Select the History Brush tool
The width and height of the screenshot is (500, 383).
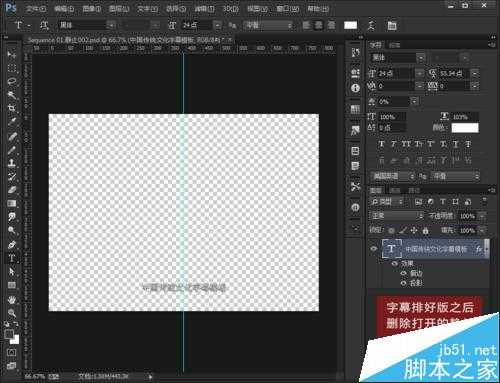click(12, 177)
